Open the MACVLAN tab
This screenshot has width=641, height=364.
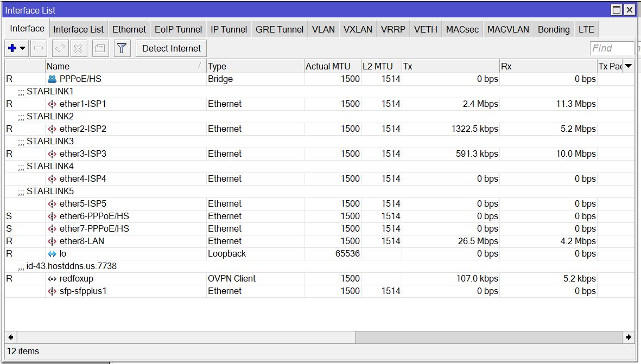click(508, 29)
